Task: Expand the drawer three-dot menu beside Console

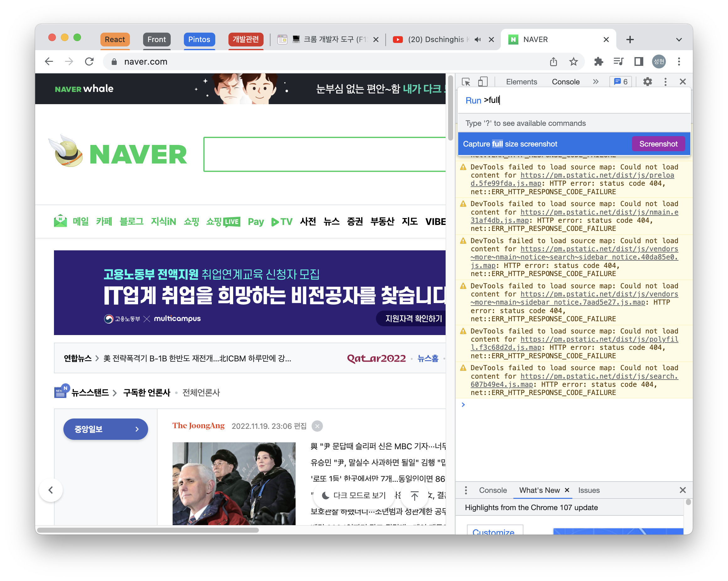Action: tap(466, 490)
